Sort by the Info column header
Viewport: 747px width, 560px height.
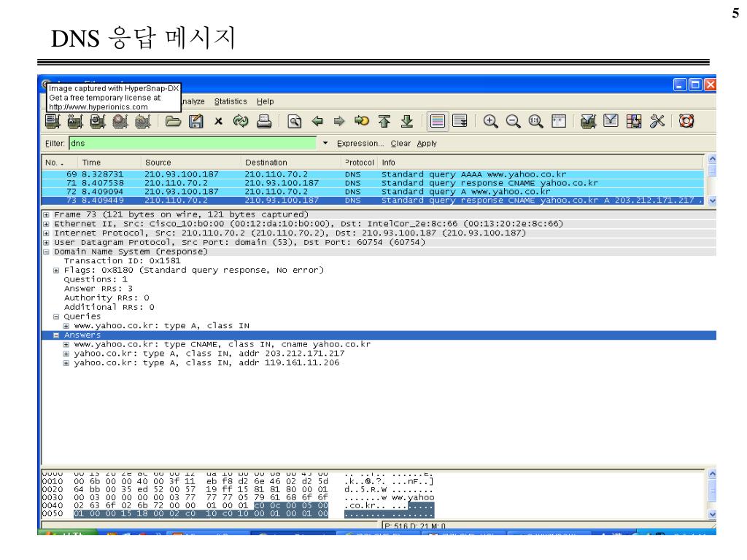(541, 163)
